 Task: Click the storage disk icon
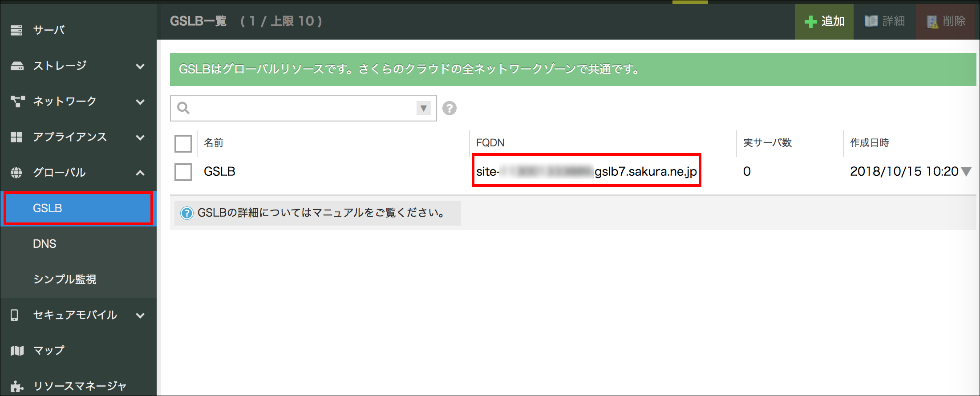(x=17, y=66)
